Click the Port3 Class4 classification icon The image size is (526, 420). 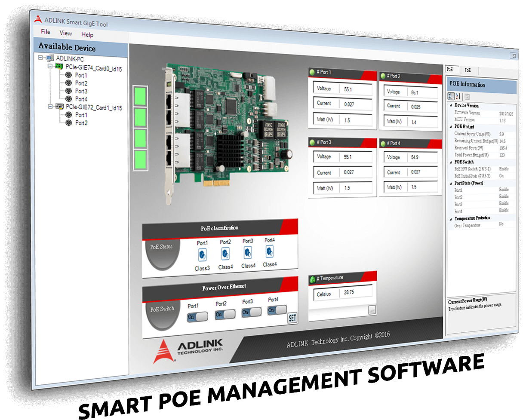(248, 252)
